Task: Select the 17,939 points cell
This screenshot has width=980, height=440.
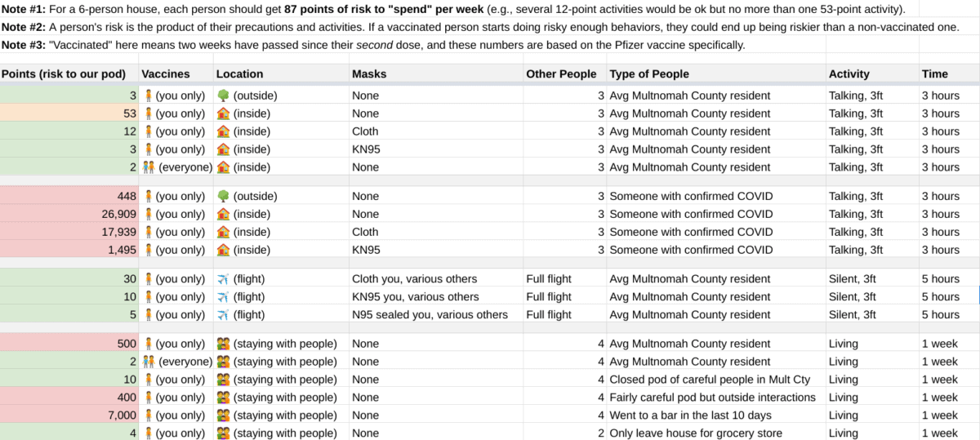Action: 69,232
